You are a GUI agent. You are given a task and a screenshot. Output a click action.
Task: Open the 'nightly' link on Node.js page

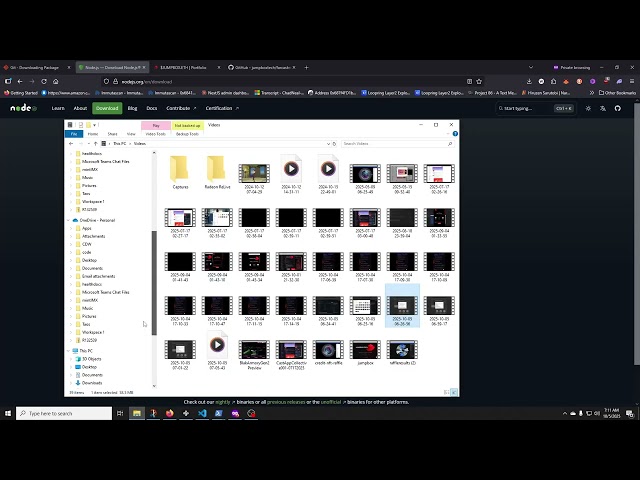[223, 402]
